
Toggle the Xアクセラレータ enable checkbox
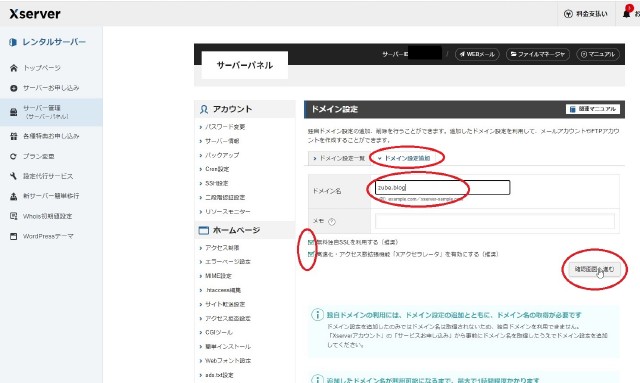point(311,254)
